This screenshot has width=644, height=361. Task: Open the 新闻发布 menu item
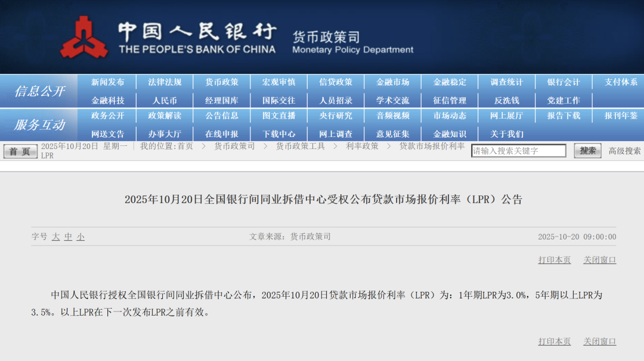pyautogui.click(x=108, y=82)
